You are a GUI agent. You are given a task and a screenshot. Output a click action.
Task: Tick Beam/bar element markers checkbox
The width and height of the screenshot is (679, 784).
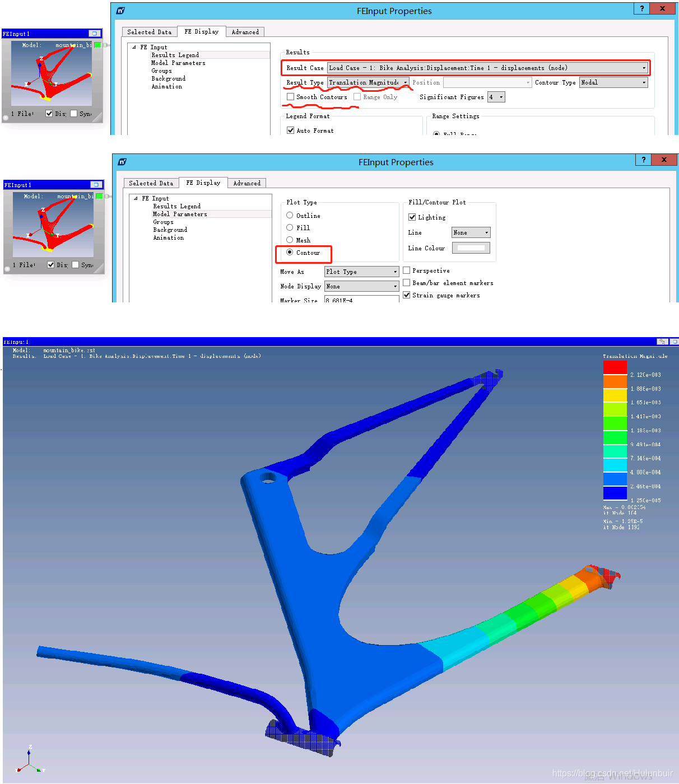click(407, 283)
